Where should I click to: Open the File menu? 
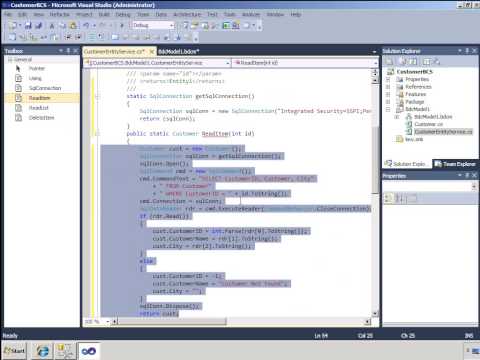8,14
